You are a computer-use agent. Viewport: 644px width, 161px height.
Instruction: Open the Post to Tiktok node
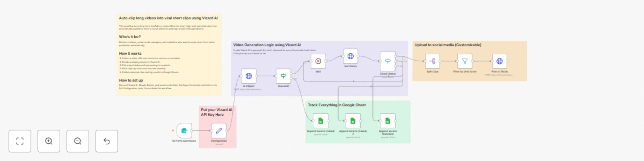[500, 61]
